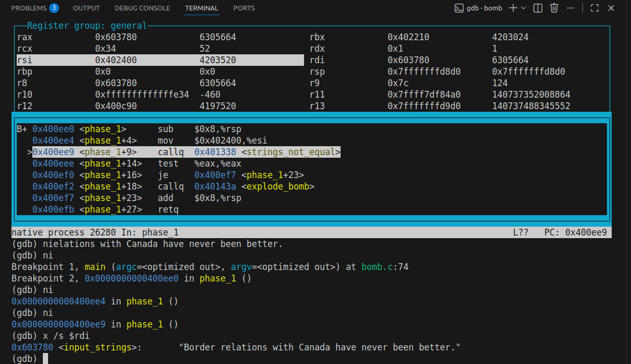This screenshot has width=631, height=364.
Task: Click the B+ breakpoint marker at phase_1
Action: tap(22, 129)
